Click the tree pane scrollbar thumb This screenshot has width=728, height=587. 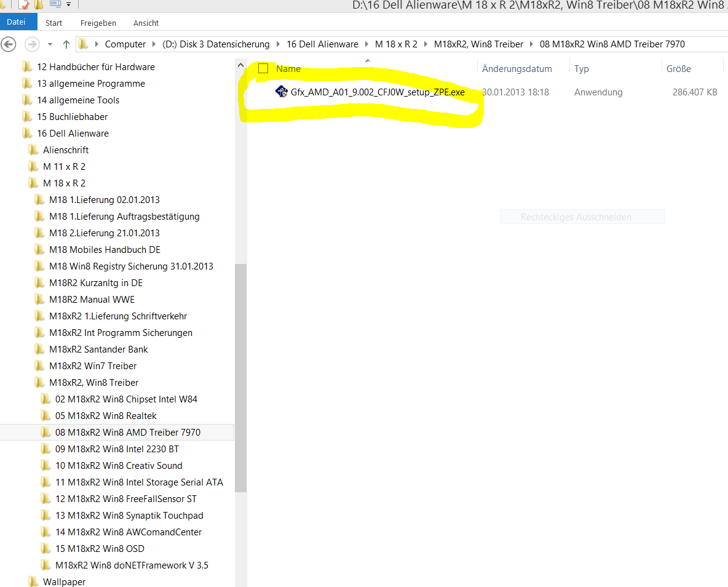tap(240, 378)
